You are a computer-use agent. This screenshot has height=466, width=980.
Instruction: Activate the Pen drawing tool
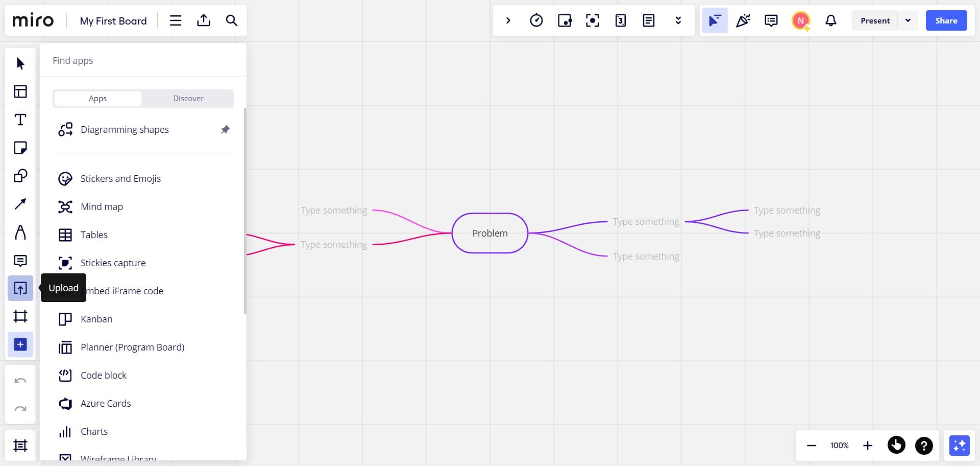click(x=20, y=232)
